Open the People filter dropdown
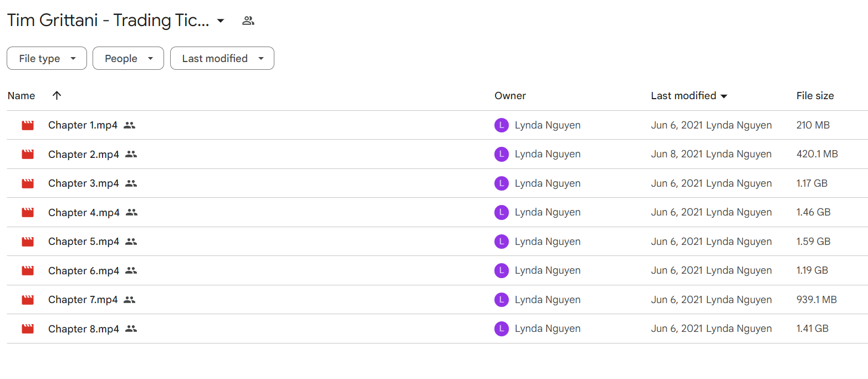The image size is (868, 379). pos(128,58)
